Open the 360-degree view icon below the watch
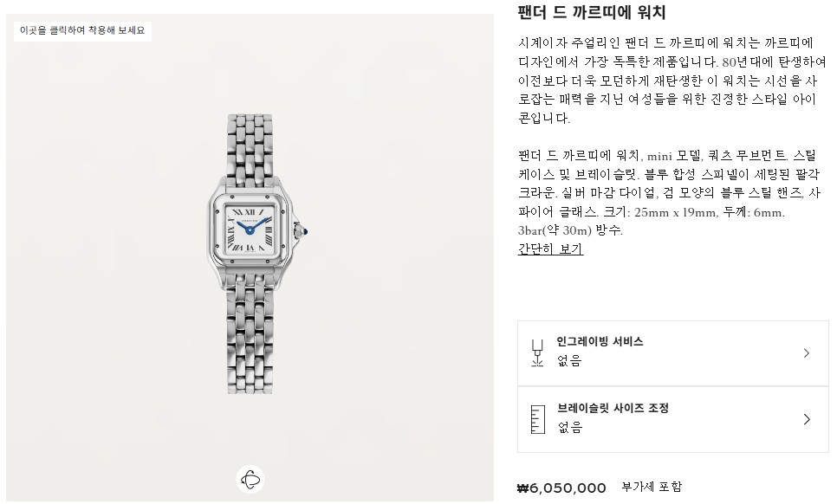837x504 pixels. [x=250, y=479]
